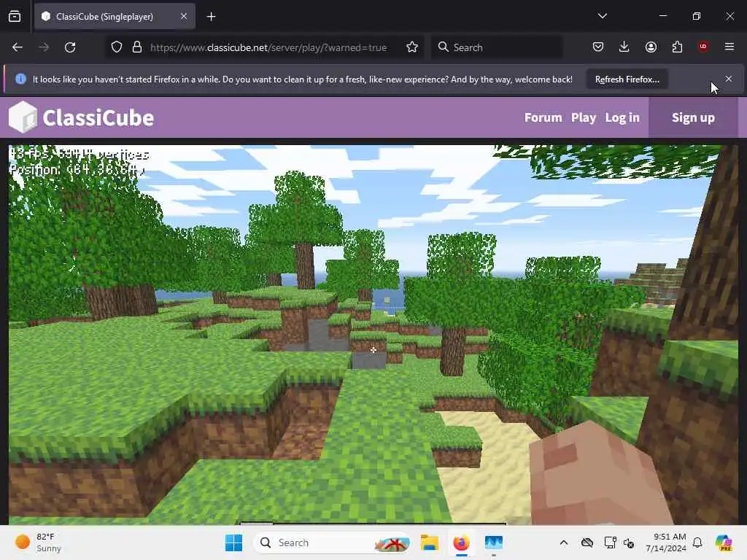Screen dimensions: 747x560
Task: Click the Copilot preview taskbar icon
Action: (724, 542)
